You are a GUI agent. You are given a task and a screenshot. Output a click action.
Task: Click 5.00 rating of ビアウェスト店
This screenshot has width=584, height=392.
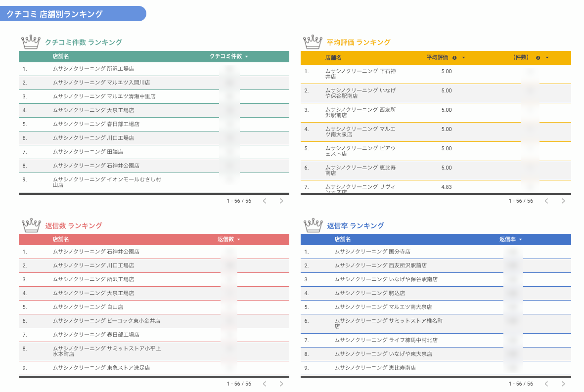point(447,148)
